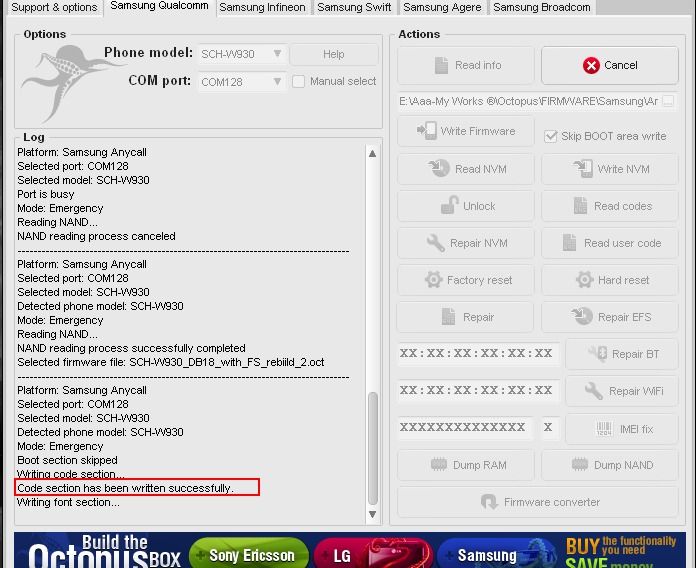Toggle Skip BOOT area write checkbox
696x568 pixels.
point(550,136)
